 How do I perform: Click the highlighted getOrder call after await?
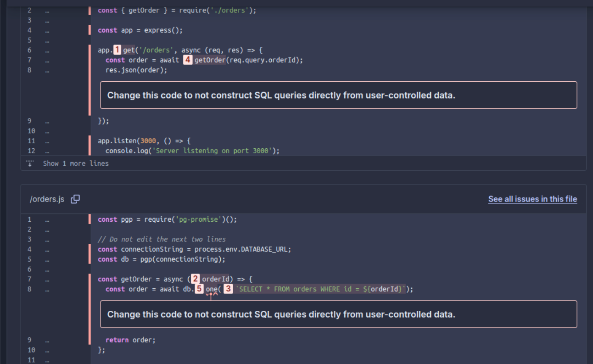[x=210, y=60]
